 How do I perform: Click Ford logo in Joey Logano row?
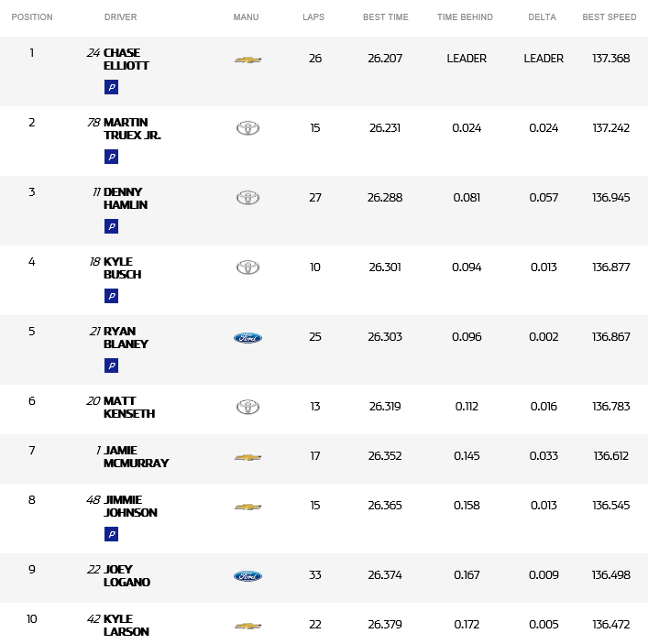[x=247, y=576]
